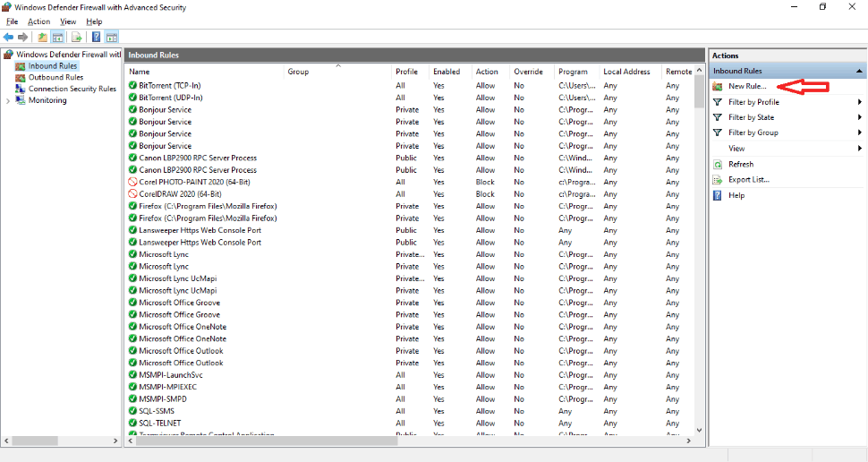Image resolution: width=868 pixels, height=462 pixels.
Task: Click Filter by State action
Action: (x=751, y=117)
